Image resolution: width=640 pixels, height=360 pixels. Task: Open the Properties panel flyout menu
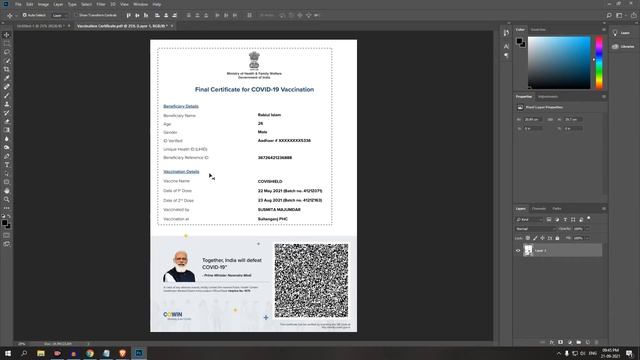(x=604, y=97)
